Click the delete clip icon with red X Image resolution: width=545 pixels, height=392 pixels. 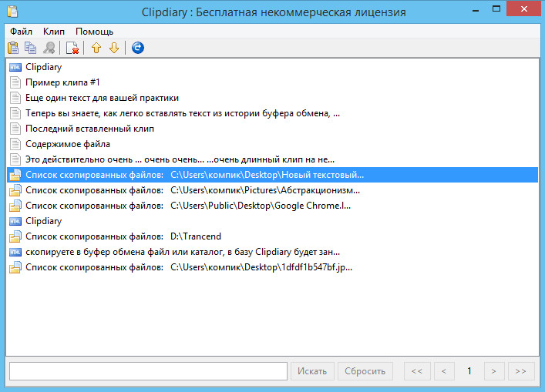72,48
